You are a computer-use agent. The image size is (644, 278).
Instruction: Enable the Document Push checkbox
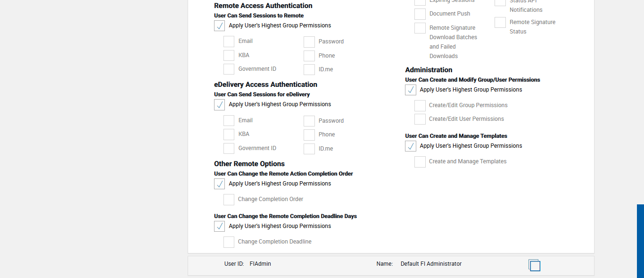[x=420, y=14]
